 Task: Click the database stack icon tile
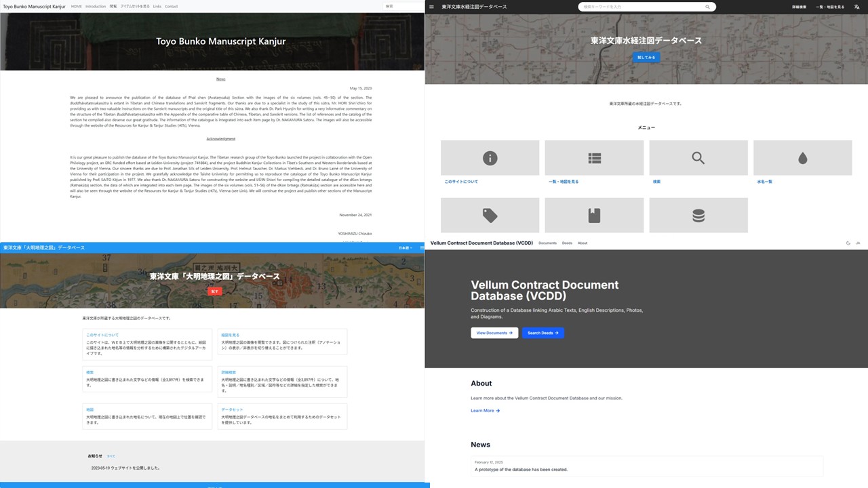coord(698,216)
